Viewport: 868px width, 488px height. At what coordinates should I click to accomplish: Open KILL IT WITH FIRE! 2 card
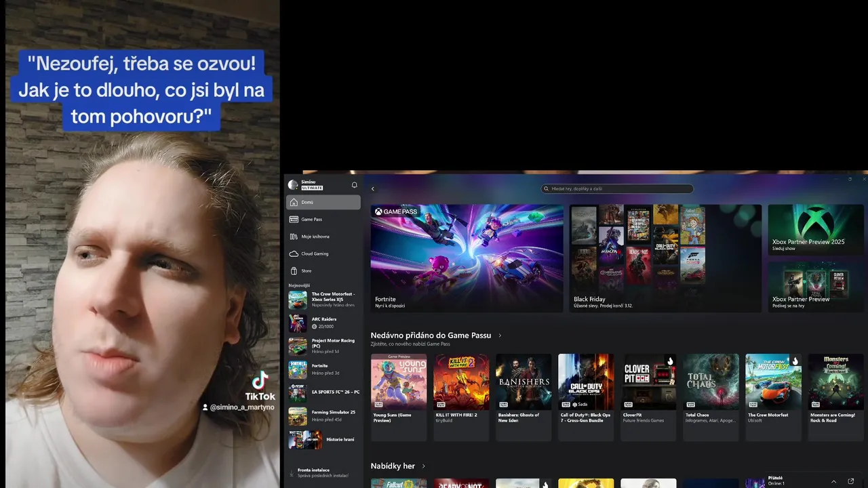click(461, 397)
